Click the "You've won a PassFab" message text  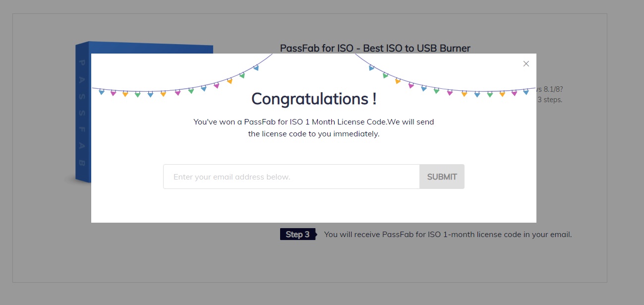[313, 122]
